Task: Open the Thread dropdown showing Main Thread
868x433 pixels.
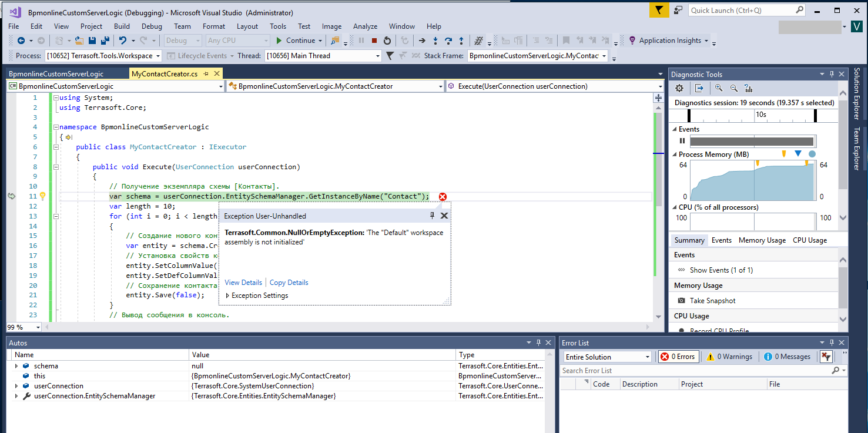Action: coord(378,56)
